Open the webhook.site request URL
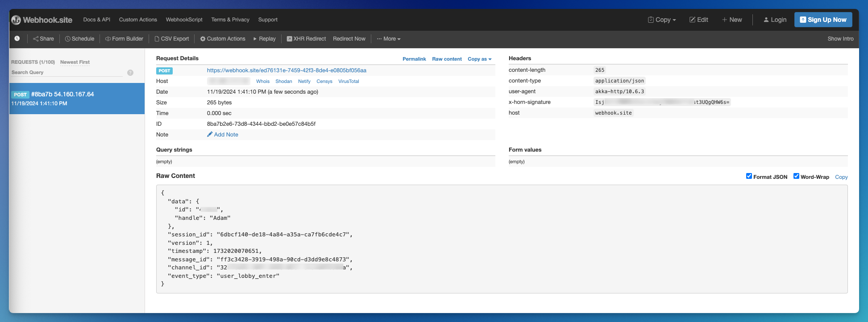Screen dimensions: 868x322 coord(287,70)
